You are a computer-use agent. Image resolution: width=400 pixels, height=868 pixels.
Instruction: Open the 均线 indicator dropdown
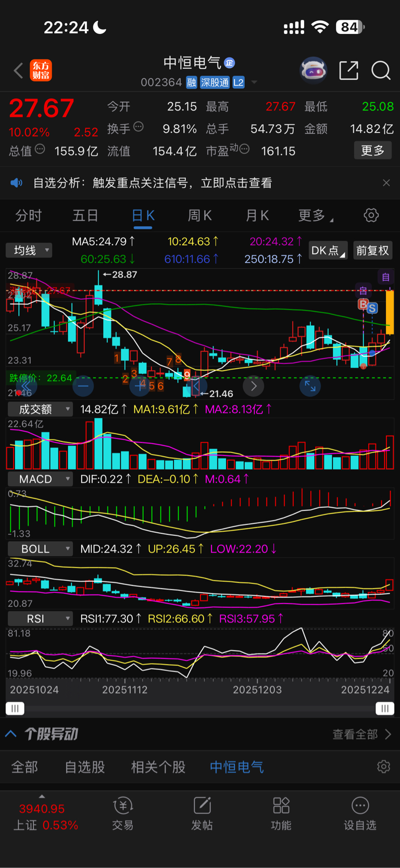(x=29, y=250)
